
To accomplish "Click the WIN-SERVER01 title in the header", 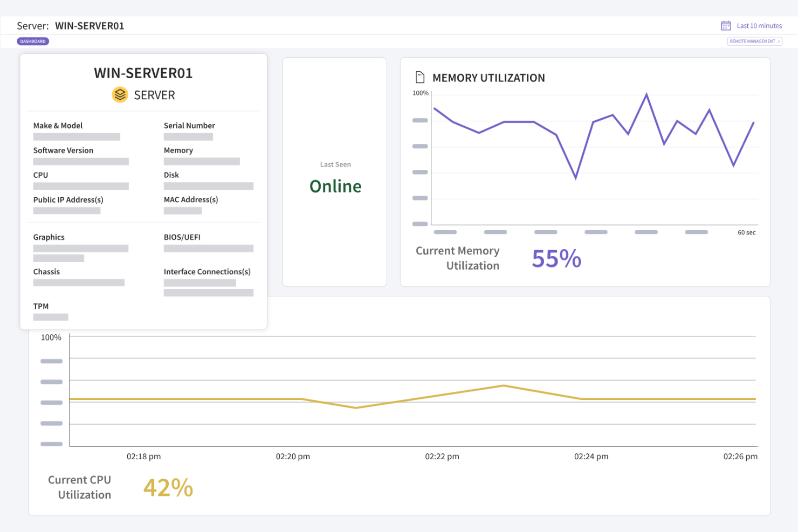I will pos(90,26).
